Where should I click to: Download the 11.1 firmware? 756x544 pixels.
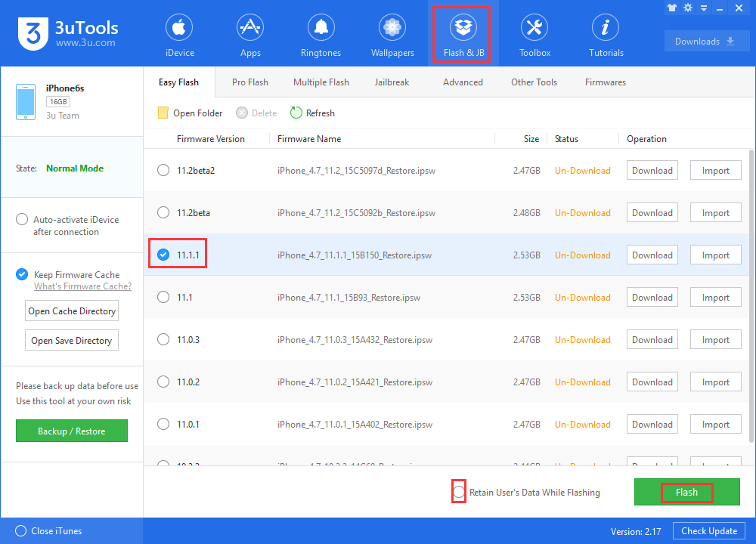(x=652, y=297)
